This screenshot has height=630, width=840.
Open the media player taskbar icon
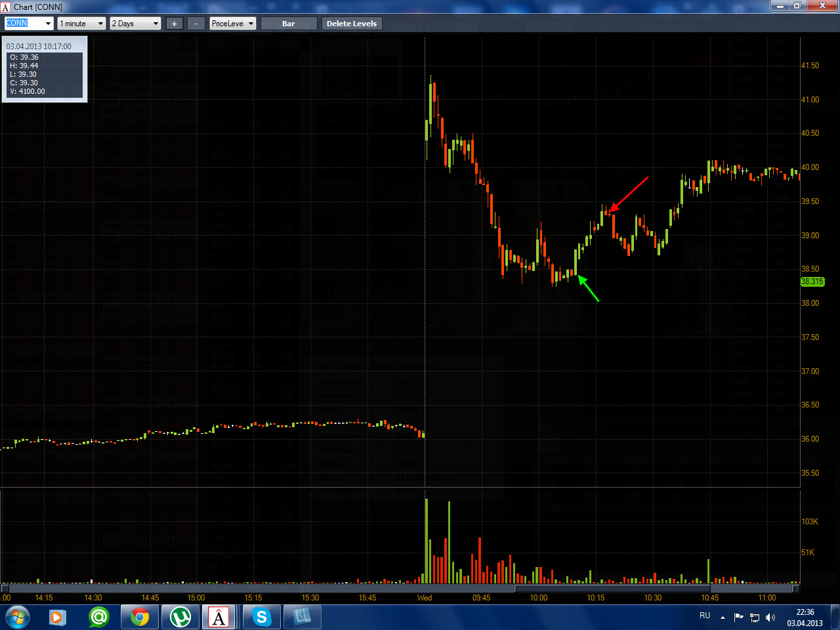(x=58, y=618)
